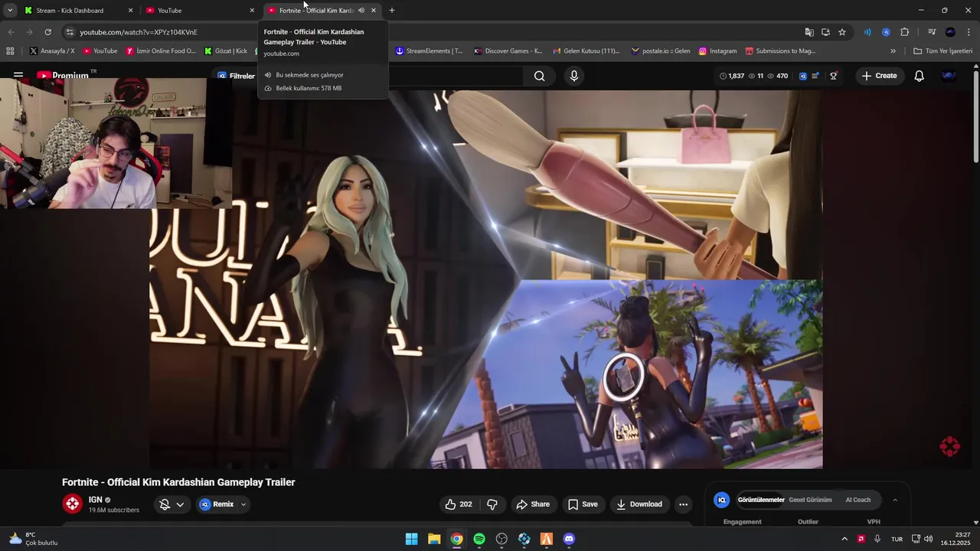Open File Explorer from the taskbar
The width and height of the screenshot is (980, 551).
pyautogui.click(x=434, y=539)
